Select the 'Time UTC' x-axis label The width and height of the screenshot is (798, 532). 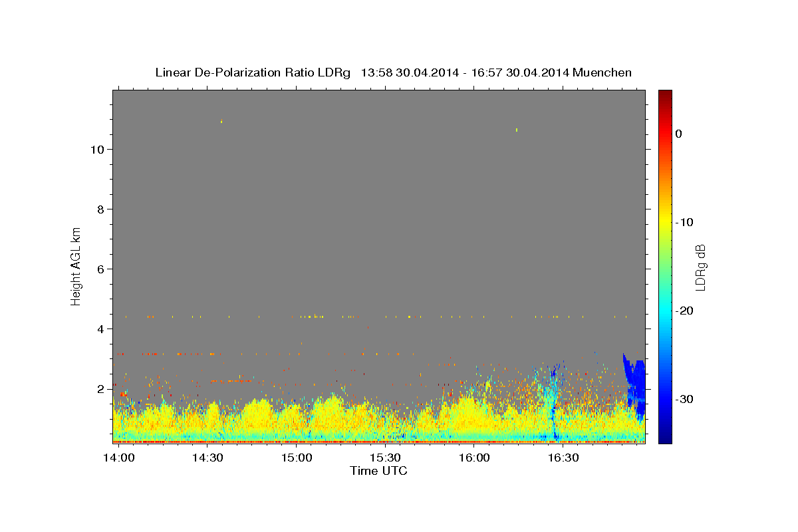[378, 471]
